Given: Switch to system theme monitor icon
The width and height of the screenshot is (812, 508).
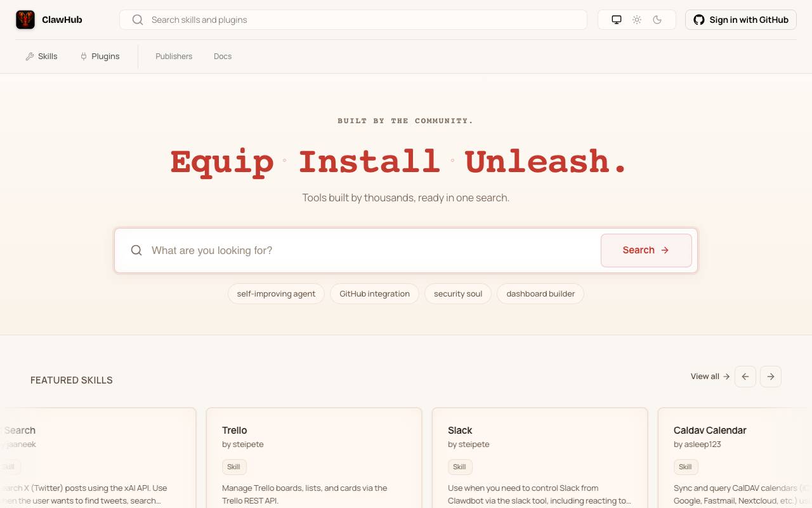Looking at the screenshot, I should (x=617, y=20).
